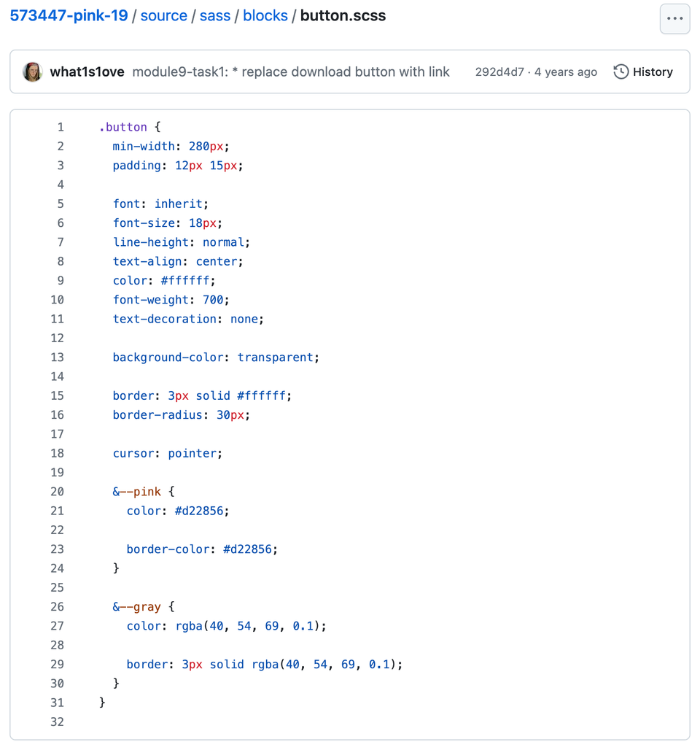Click the History clock icon
The height and width of the screenshot is (750, 700).
[x=621, y=71]
